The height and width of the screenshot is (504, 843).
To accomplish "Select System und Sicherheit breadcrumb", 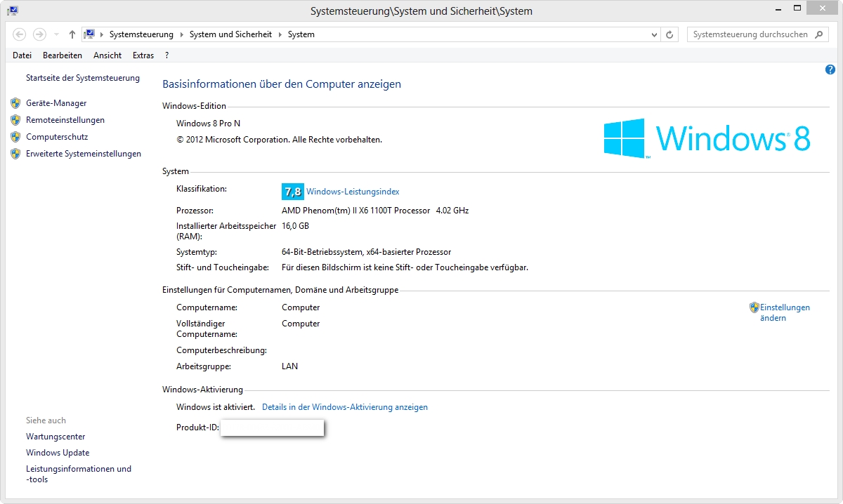I will tap(230, 34).
